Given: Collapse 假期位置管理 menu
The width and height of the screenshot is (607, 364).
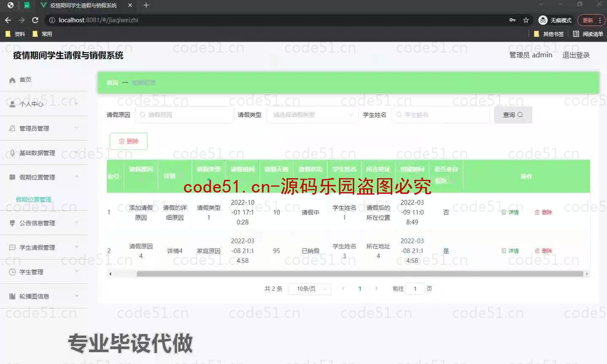Looking at the screenshot, I should click(x=44, y=177).
